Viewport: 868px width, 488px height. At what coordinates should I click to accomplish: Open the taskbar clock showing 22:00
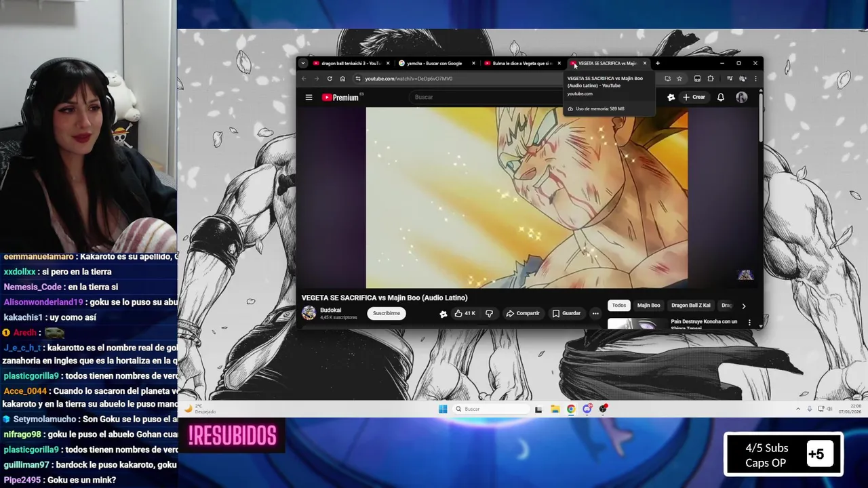click(x=850, y=409)
